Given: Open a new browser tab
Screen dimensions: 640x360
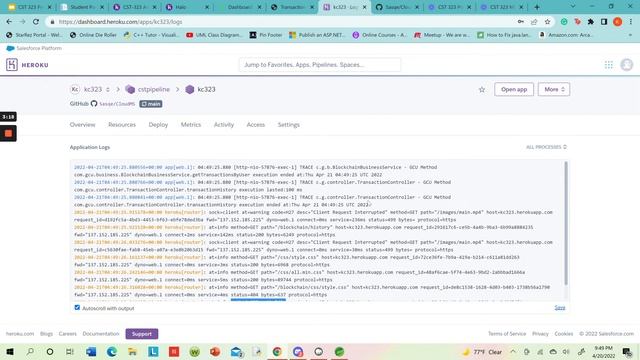Looking at the screenshot, I should 537,7.
